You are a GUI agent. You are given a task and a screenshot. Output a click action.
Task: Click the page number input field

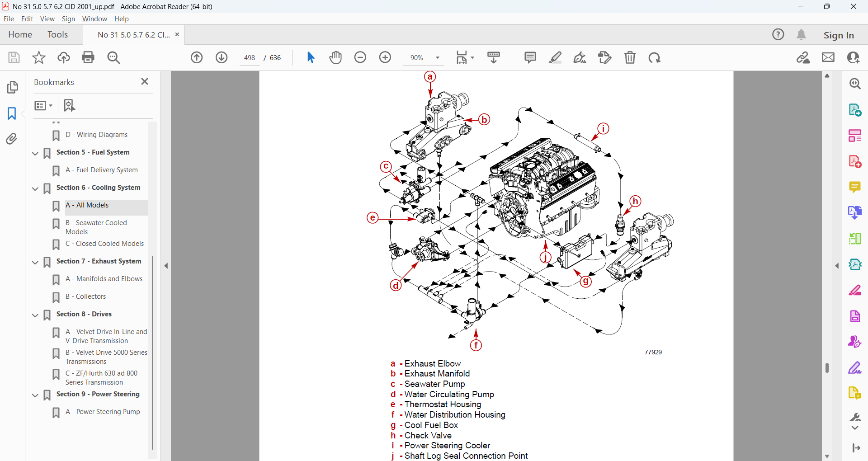[x=250, y=58]
